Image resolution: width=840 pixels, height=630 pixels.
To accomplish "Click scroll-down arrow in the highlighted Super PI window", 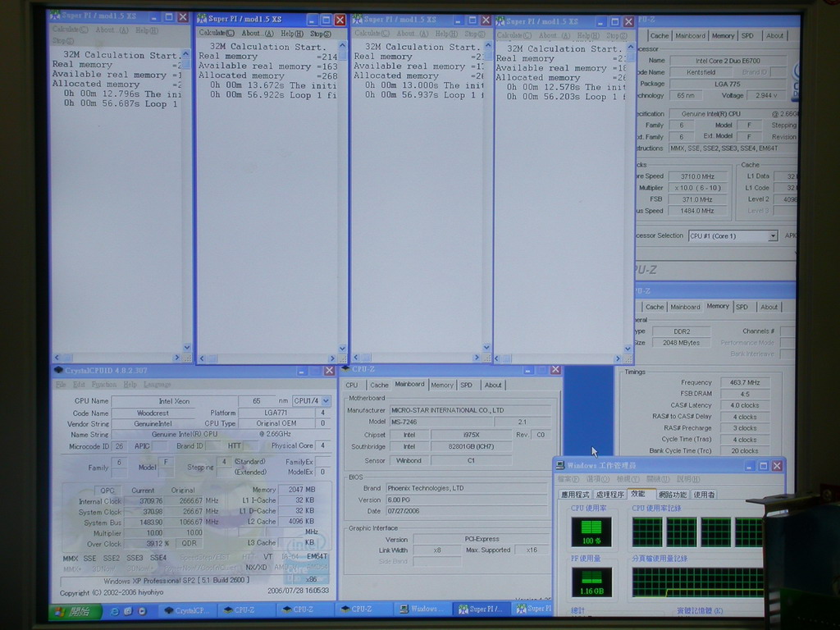I will click(342, 348).
